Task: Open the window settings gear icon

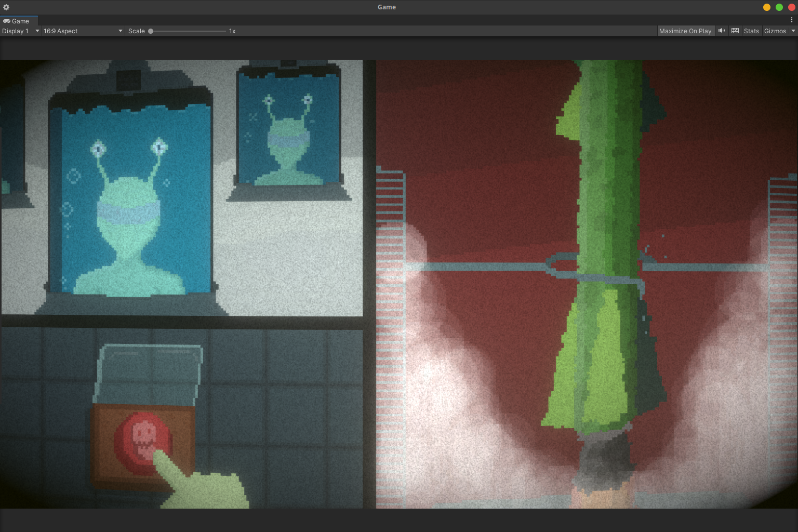Action: click(6, 7)
